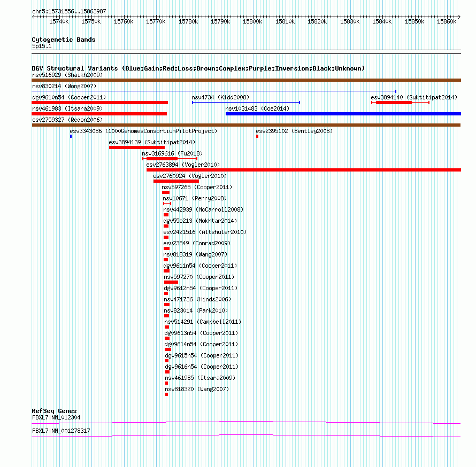Click the nsv4734 (Kidd2008) label
The image size is (476, 467).
220,97
